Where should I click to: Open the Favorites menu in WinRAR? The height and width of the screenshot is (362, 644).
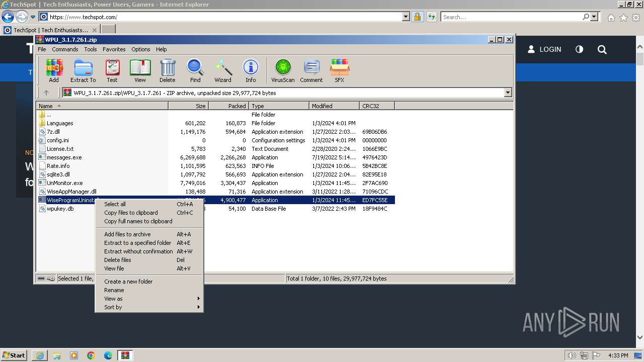pos(114,49)
